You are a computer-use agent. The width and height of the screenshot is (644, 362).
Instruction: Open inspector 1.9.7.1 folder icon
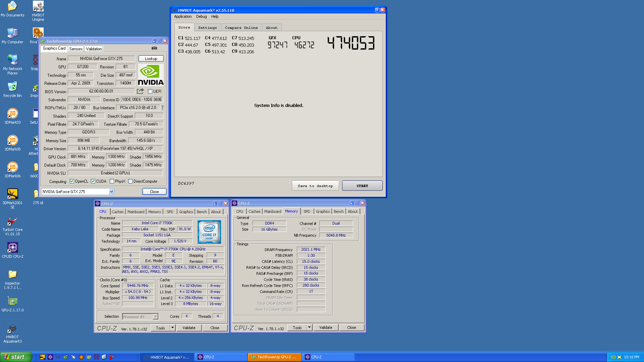[12, 279]
